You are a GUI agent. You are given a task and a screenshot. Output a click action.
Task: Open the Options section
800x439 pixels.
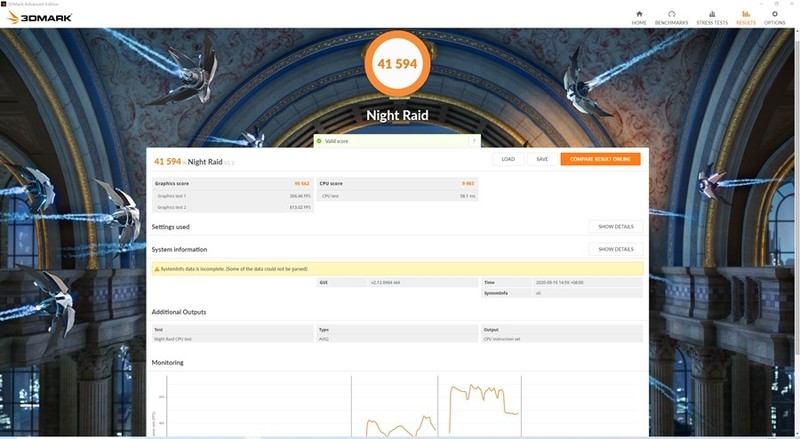click(774, 18)
